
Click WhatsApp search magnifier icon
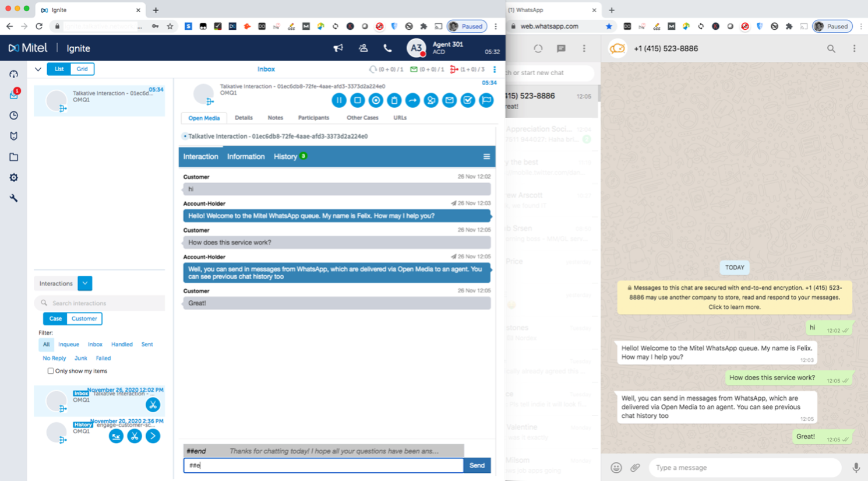(831, 49)
